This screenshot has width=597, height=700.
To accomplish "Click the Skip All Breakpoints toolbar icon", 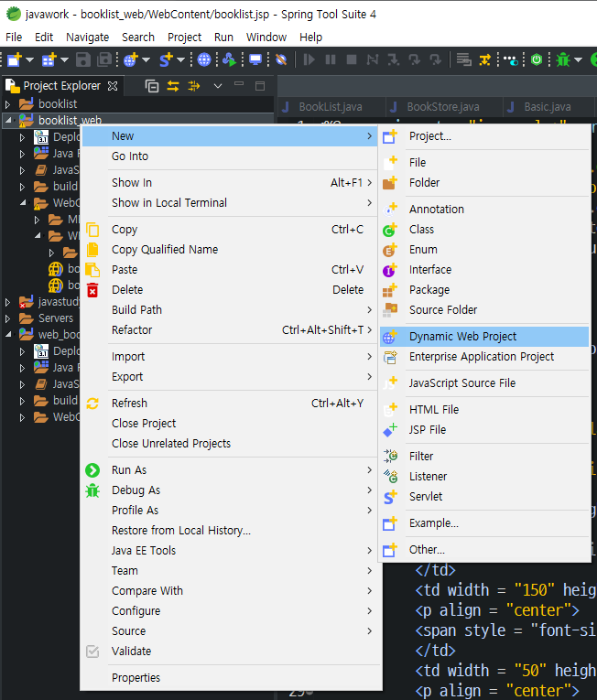I will [x=281, y=59].
